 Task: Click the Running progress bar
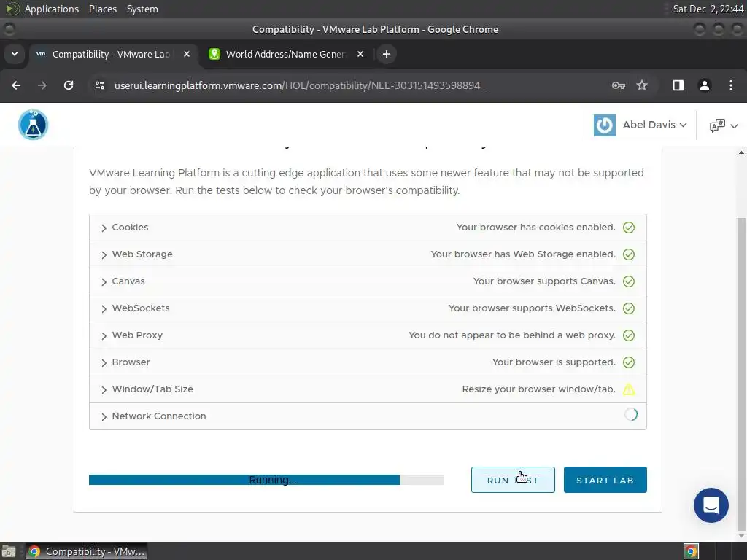pyautogui.click(x=266, y=480)
